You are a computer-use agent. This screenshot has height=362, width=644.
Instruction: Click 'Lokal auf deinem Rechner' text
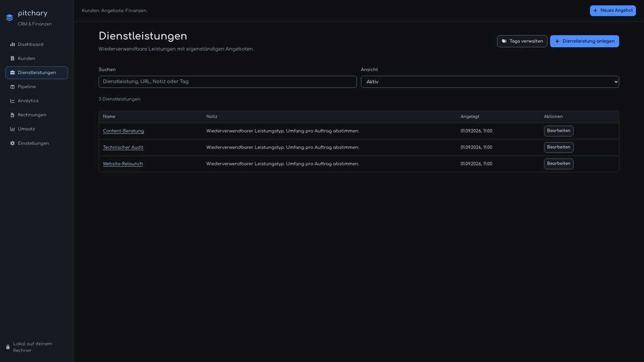pos(33,347)
